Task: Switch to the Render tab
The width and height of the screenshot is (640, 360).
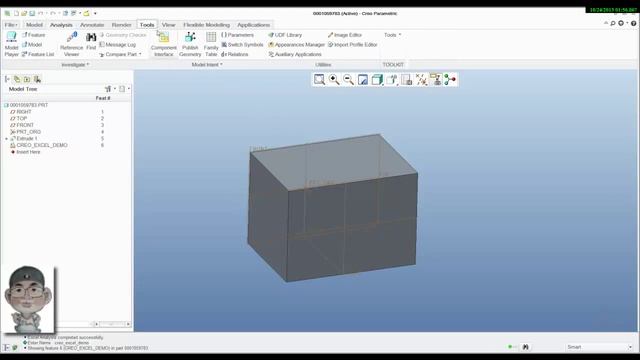Action: click(x=122, y=25)
